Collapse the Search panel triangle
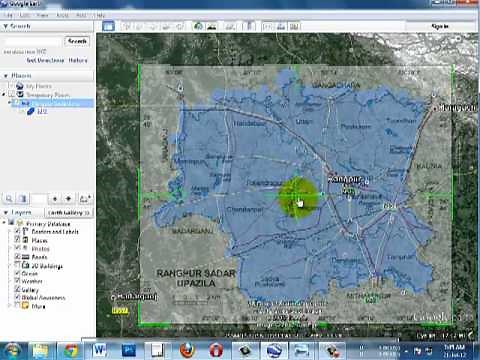This screenshot has width=480, height=360. point(5,26)
